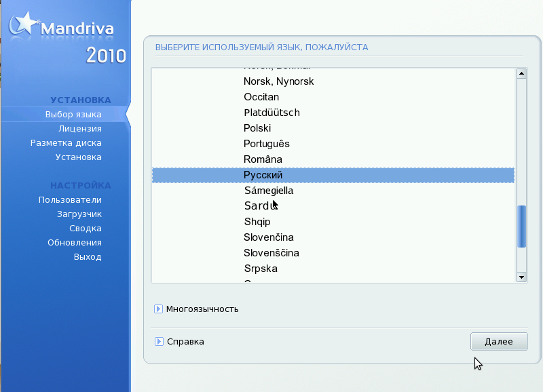Select Româna language entry
The image size is (543, 392).
pos(263,159)
